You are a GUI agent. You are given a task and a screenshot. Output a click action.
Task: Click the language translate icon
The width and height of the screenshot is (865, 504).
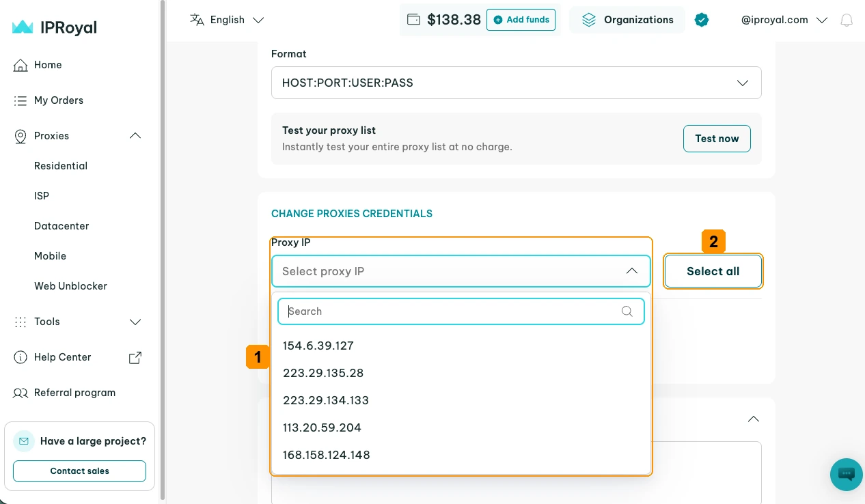197,20
